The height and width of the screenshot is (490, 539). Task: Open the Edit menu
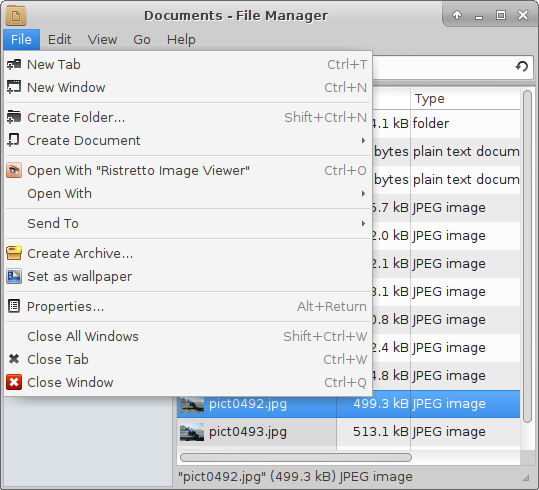coord(59,39)
